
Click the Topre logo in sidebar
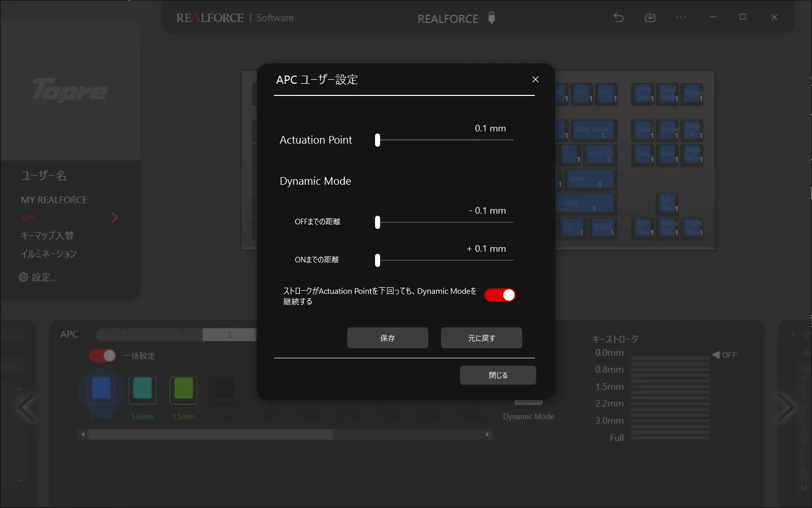pyautogui.click(x=70, y=90)
